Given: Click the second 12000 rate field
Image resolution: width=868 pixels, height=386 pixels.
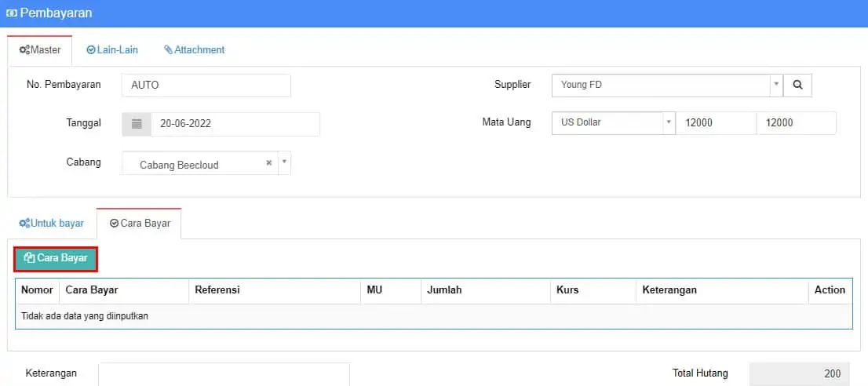Looking at the screenshot, I should click(x=796, y=122).
